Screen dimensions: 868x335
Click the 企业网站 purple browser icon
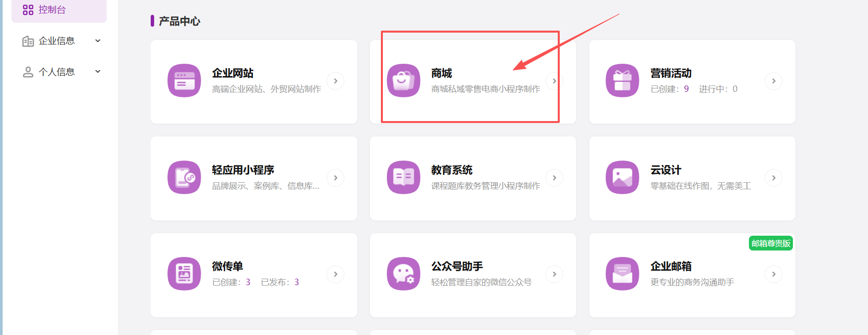pos(184,81)
